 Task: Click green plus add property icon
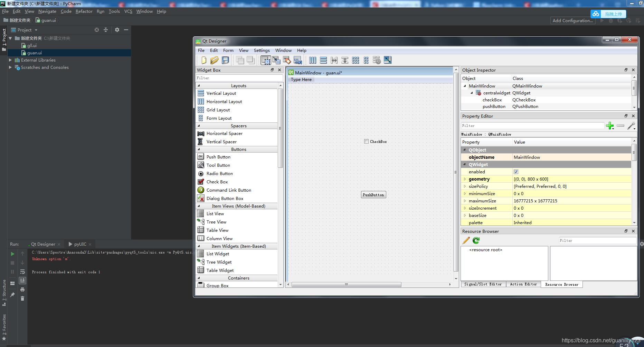pyautogui.click(x=610, y=126)
